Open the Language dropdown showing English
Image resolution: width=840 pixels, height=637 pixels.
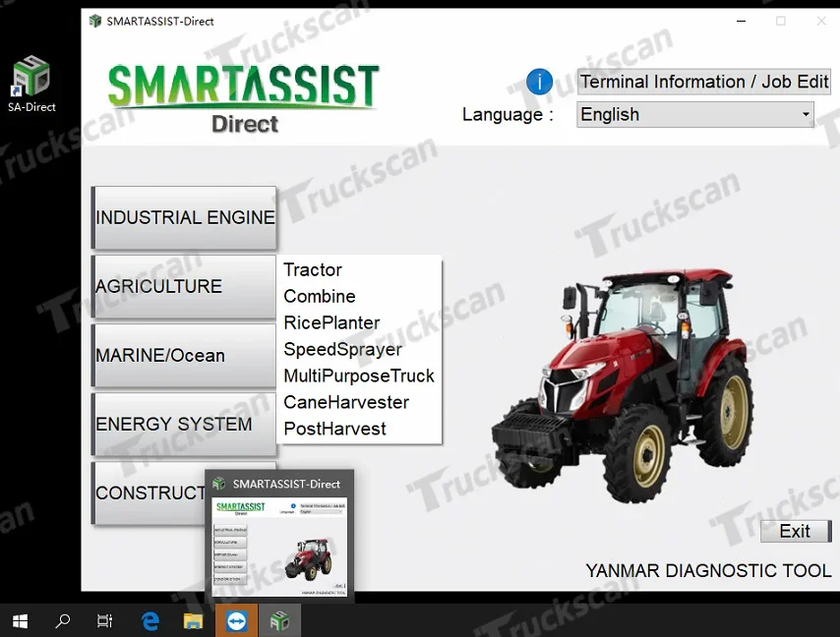pyautogui.click(x=694, y=114)
